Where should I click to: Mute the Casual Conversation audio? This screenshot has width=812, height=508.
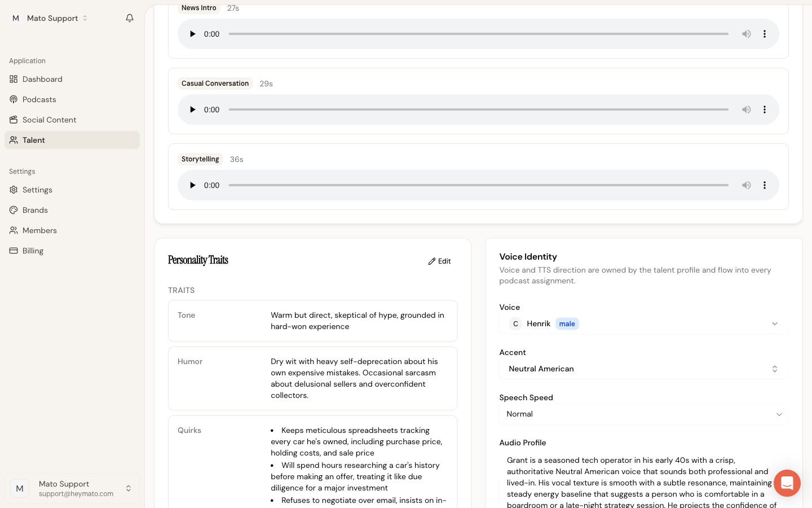[746, 110]
